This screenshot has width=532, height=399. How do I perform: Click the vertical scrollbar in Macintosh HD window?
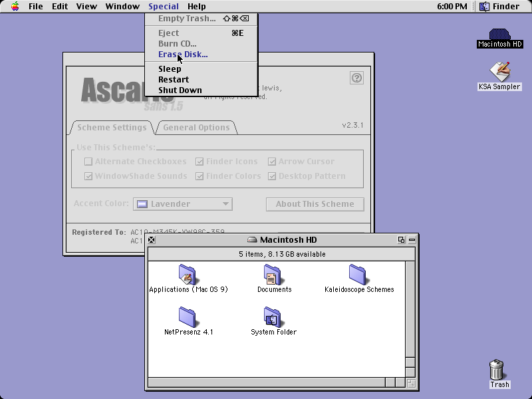click(410, 319)
